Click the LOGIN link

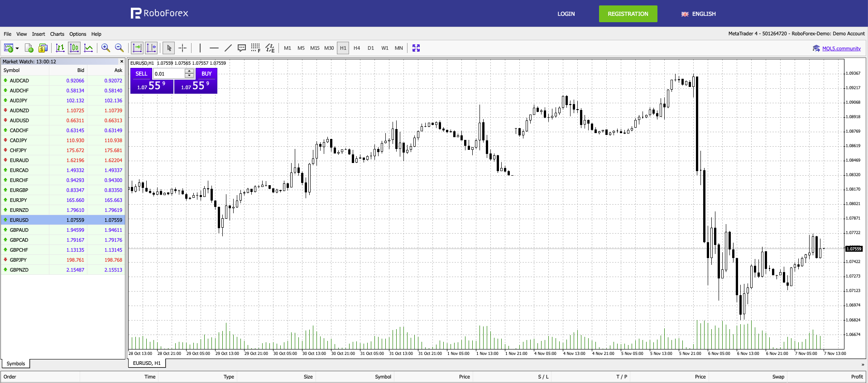[566, 14]
